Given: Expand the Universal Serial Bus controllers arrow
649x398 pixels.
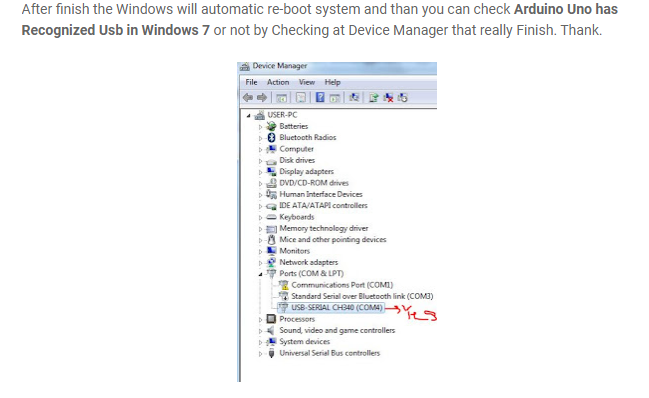Looking at the screenshot, I should coord(260,354).
